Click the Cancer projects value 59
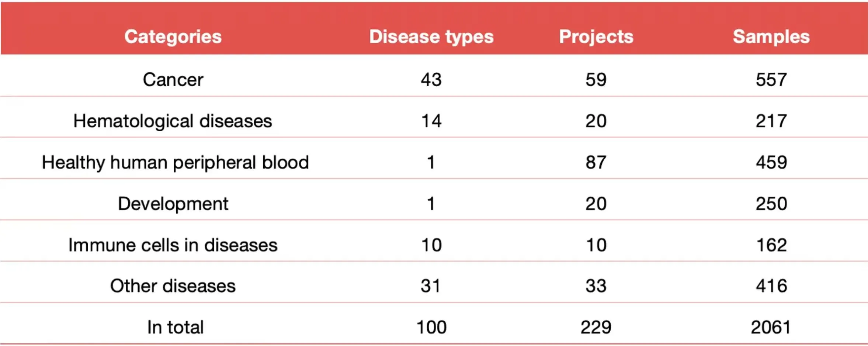 point(596,80)
